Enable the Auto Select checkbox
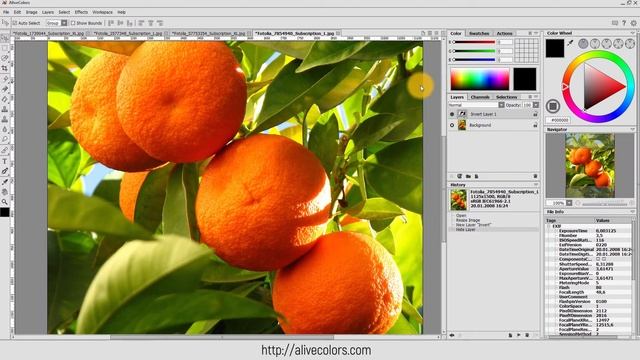The height and width of the screenshot is (360, 640). [15, 23]
